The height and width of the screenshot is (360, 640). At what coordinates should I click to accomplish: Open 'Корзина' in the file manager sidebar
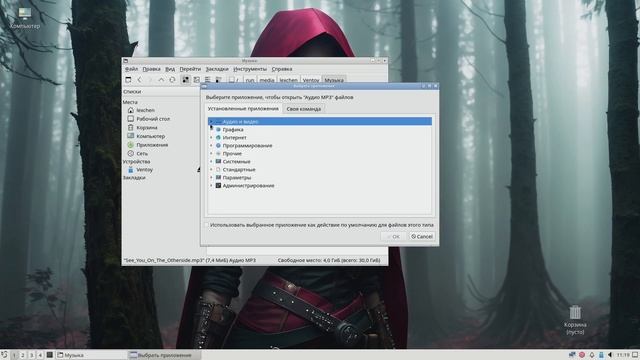click(147, 127)
